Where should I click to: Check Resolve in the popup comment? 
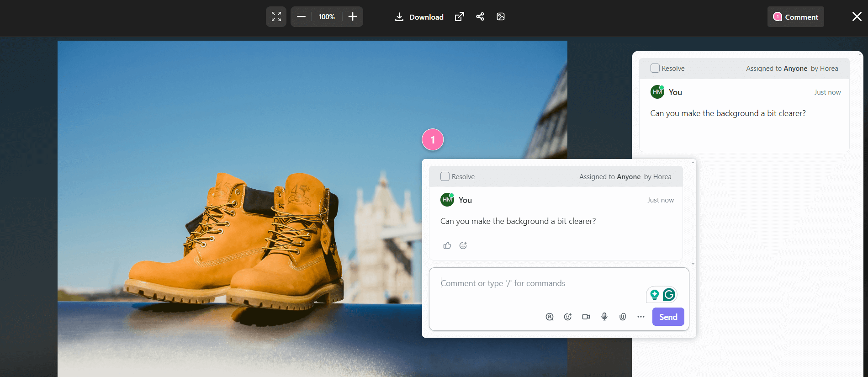pos(445,176)
